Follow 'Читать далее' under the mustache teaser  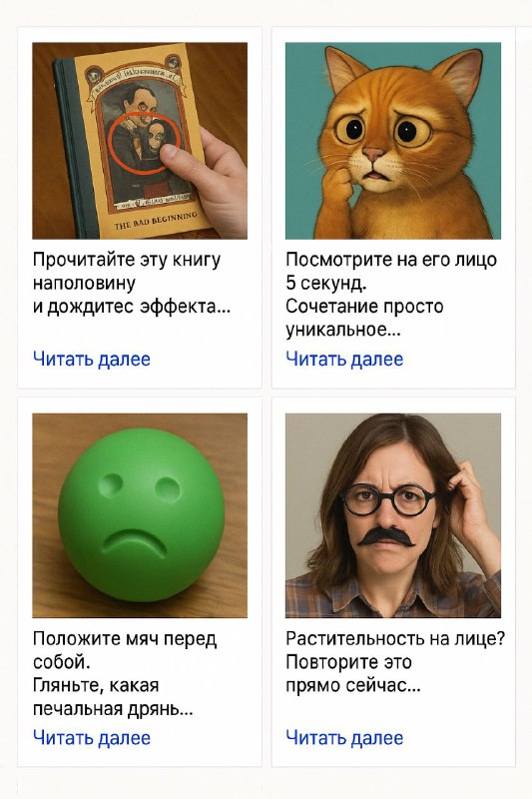coord(344,738)
